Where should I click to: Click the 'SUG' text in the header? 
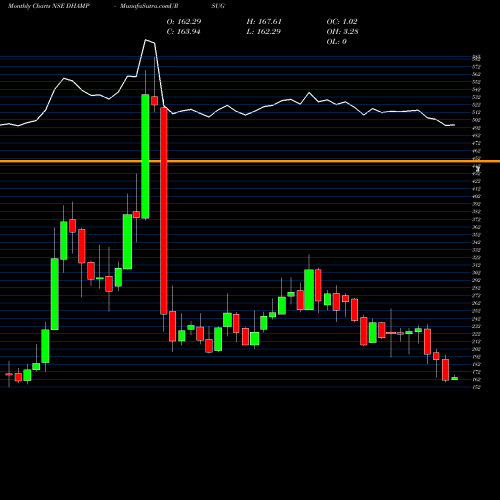click(218, 6)
